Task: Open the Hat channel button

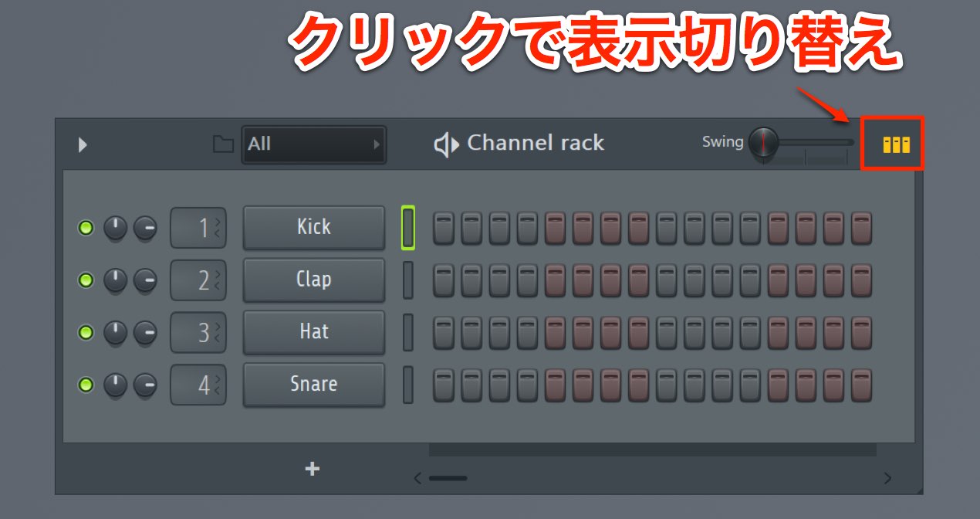Action: (314, 332)
